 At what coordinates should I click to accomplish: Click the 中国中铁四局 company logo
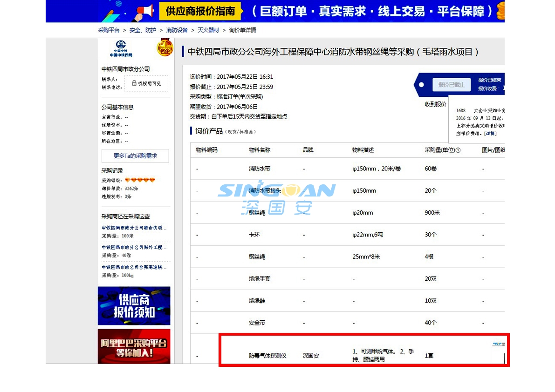point(121,48)
